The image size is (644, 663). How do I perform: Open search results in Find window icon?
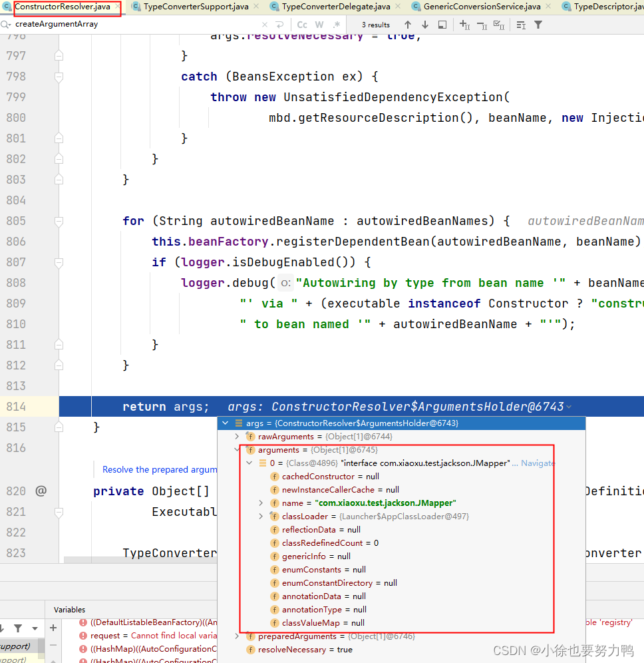click(521, 25)
